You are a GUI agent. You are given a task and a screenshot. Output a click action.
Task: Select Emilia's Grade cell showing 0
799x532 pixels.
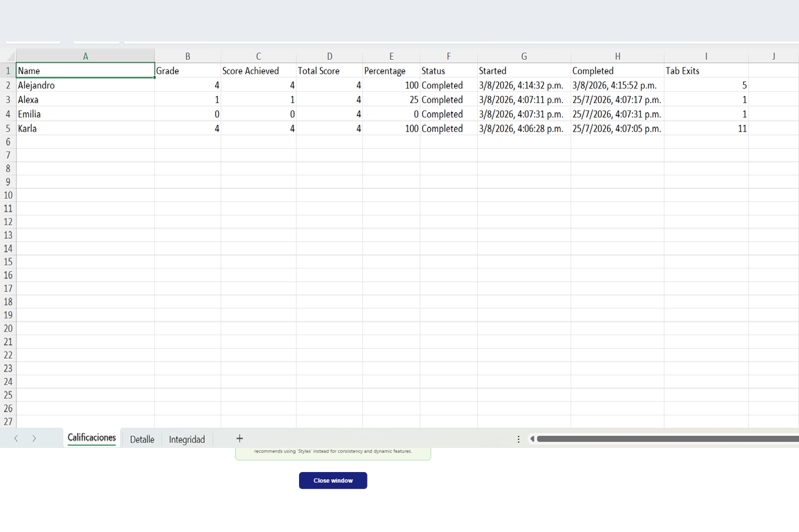[x=187, y=114]
